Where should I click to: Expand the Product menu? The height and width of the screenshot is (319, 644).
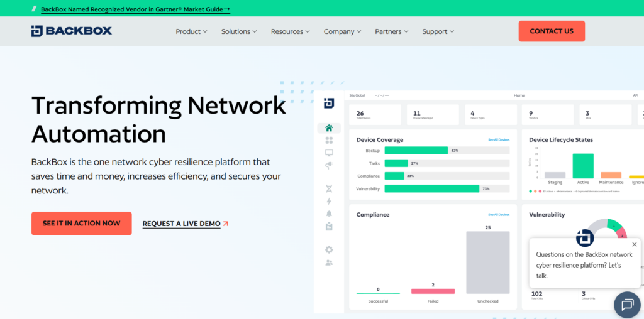point(191,31)
